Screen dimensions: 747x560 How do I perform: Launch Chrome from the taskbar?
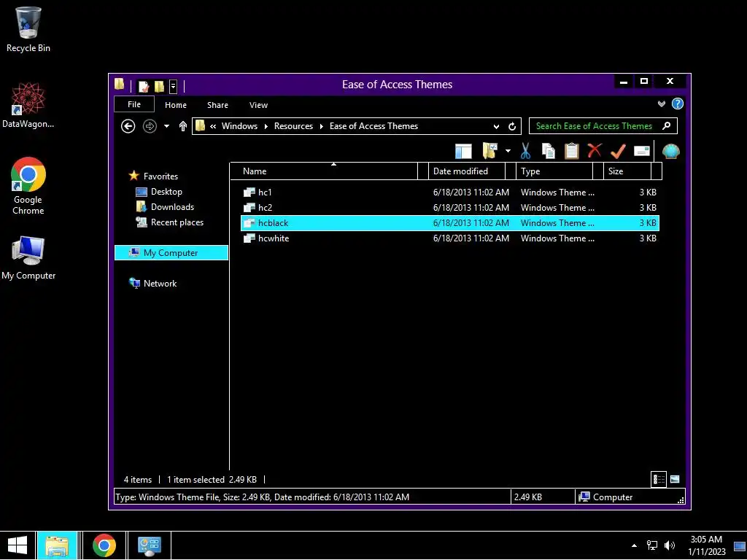(x=104, y=545)
